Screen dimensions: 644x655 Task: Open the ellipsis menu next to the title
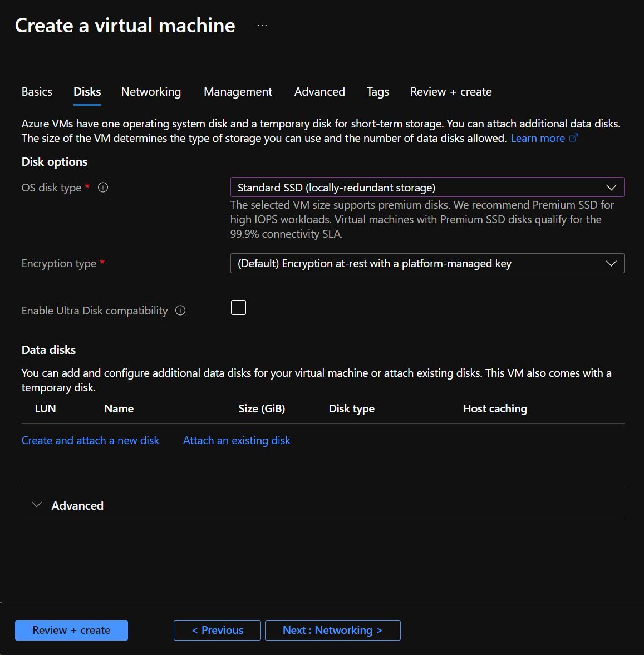click(x=261, y=24)
